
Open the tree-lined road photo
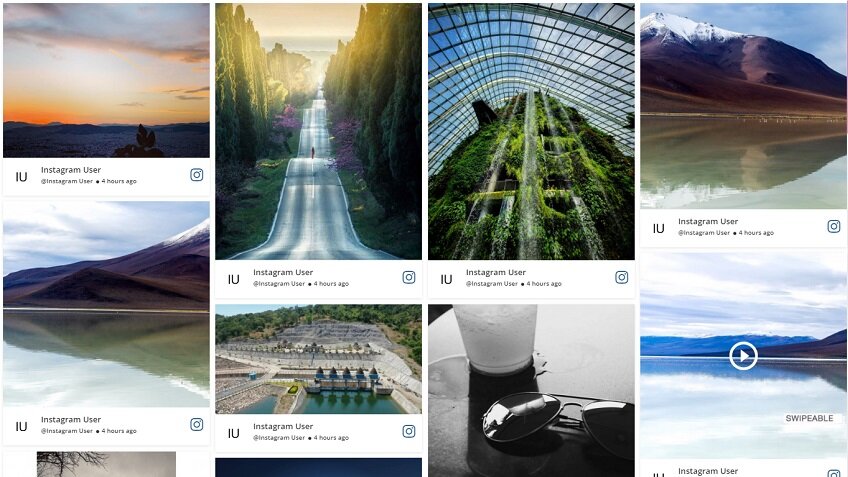point(319,131)
